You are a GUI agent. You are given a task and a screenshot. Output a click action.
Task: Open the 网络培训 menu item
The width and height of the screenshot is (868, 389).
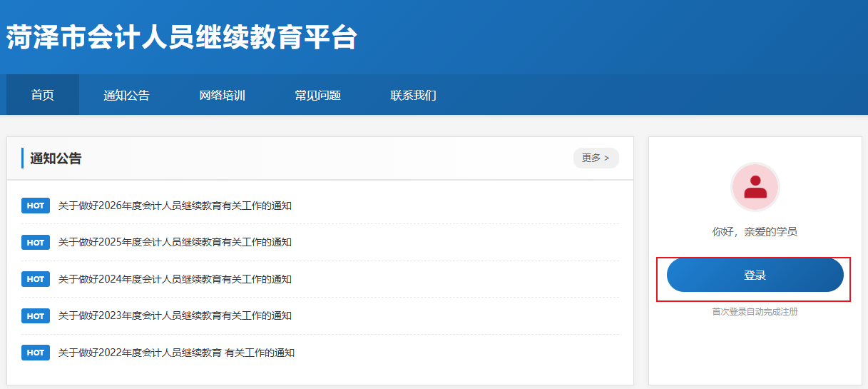pos(222,95)
